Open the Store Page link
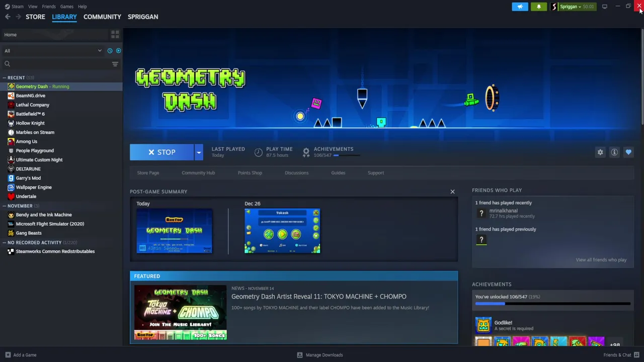644x362 pixels. point(148,173)
